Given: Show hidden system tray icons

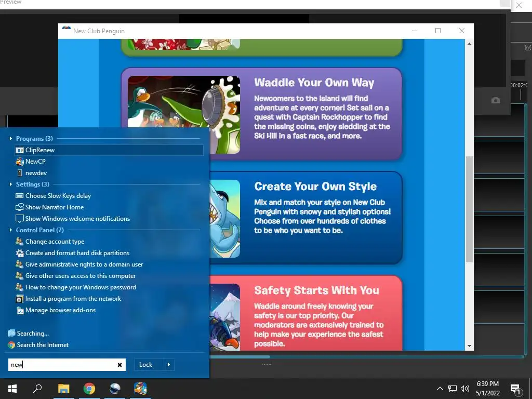Looking at the screenshot, I should point(440,389).
